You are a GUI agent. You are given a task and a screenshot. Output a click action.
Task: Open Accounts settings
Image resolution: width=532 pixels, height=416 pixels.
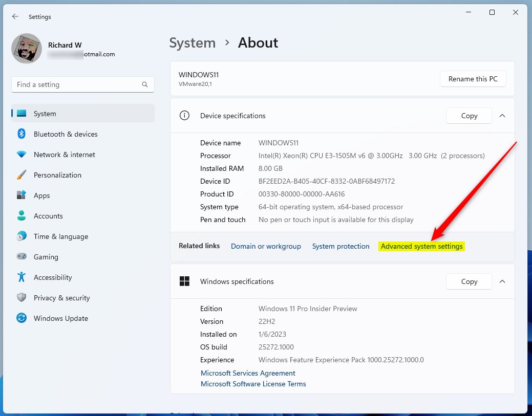pyautogui.click(x=47, y=216)
